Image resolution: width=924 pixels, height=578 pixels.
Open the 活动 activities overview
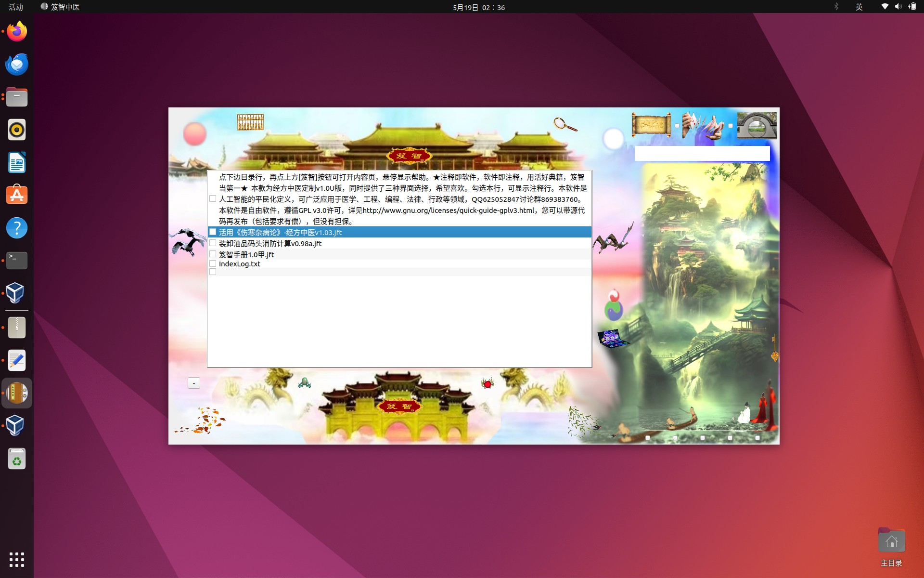click(x=16, y=7)
